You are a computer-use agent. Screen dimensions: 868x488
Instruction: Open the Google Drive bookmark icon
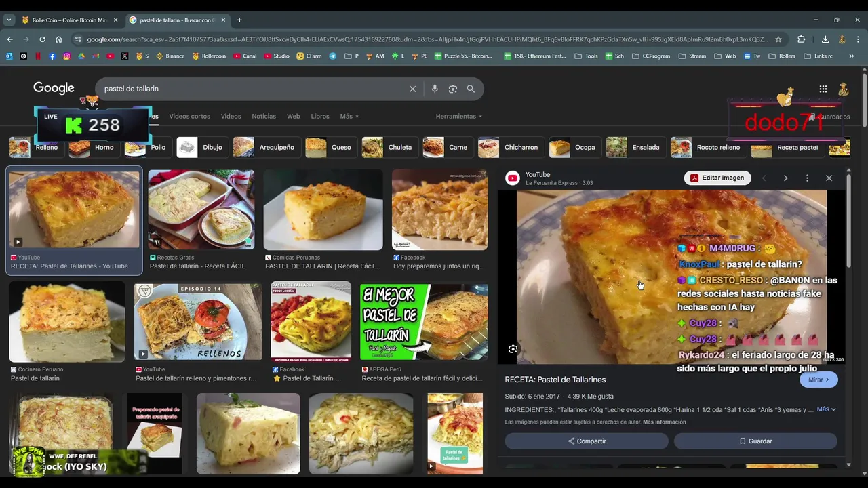coord(81,56)
